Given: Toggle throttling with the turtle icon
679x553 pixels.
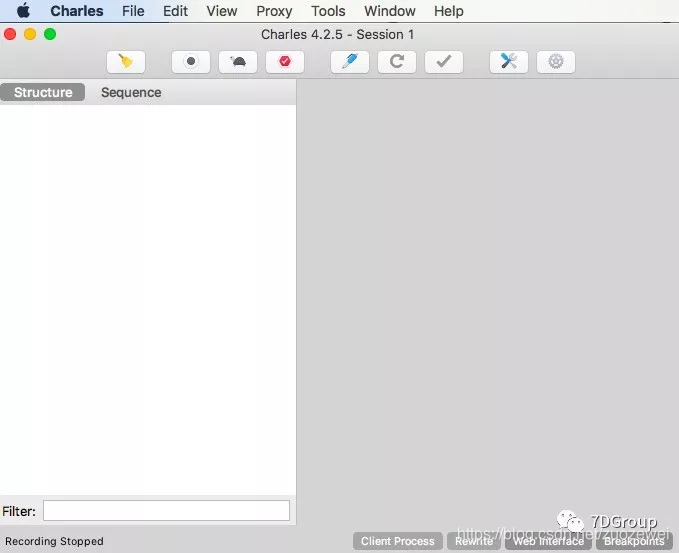Looking at the screenshot, I should click(238, 62).
